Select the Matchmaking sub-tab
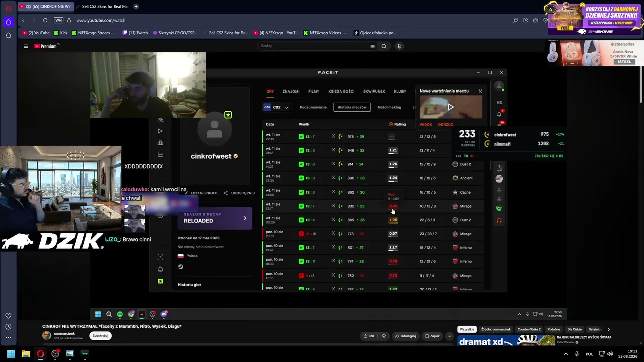 [389, 107]
